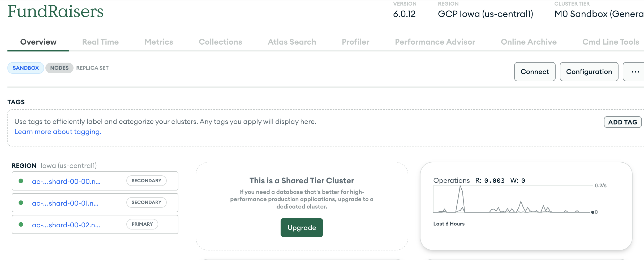644x260 pixels.
Task: Click the 0.2/s axis label
Action: (x=600, y=185)
